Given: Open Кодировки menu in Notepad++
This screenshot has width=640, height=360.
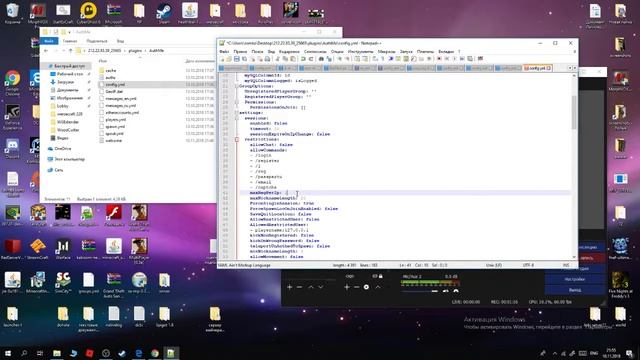Looking at the screenshot, I should pyautogui.click(x=289, y=52).
